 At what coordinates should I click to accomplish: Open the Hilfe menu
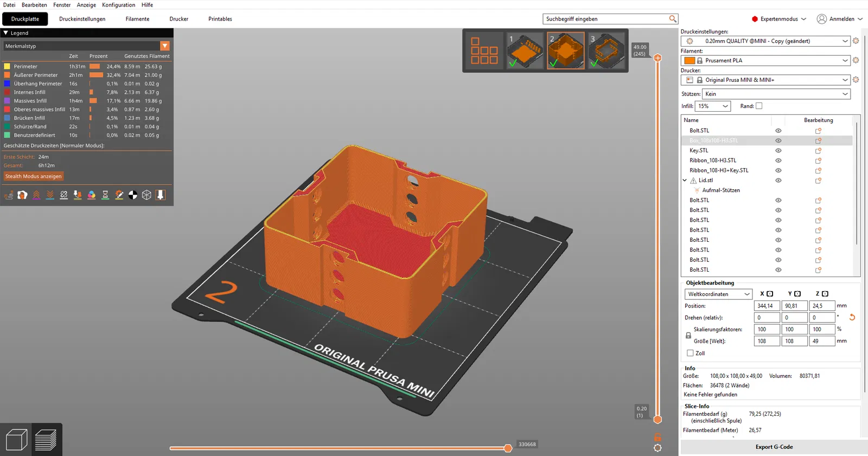click(x=148, y=5)
